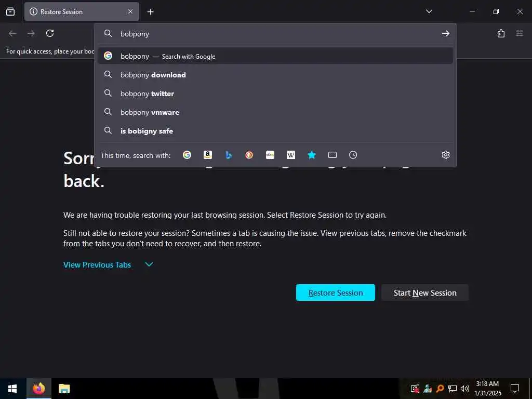The image size is (532, 399).
Task: Search history with the clock icon
Action: coord(353,155)
